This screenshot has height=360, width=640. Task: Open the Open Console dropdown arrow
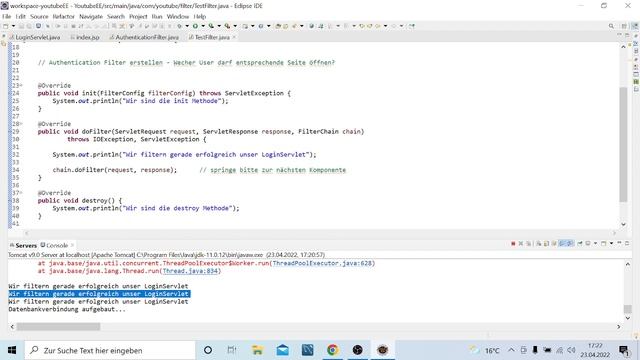coord(611,244)
